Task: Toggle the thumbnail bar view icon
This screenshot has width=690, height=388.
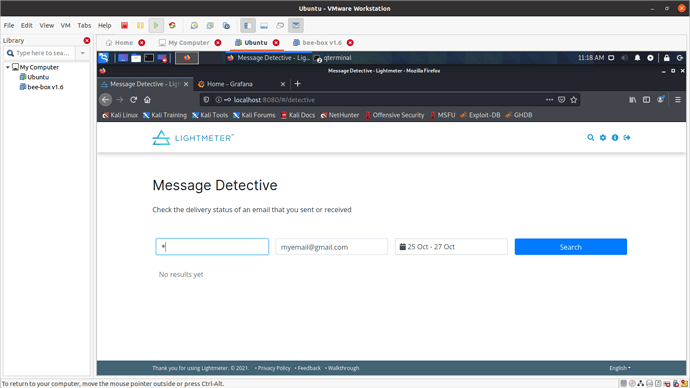Action: [x=264, y=26]
